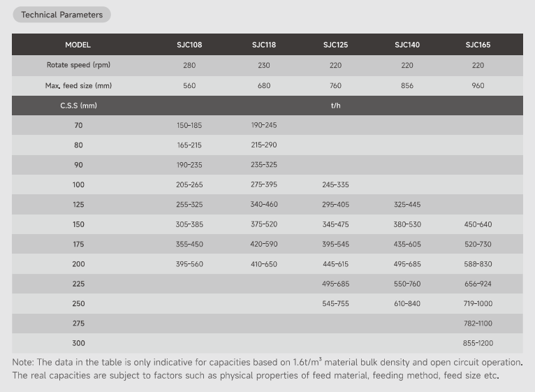Select the 855-1200 capacity cell
The image size is (535, 392).
click(x=478, y=343)
